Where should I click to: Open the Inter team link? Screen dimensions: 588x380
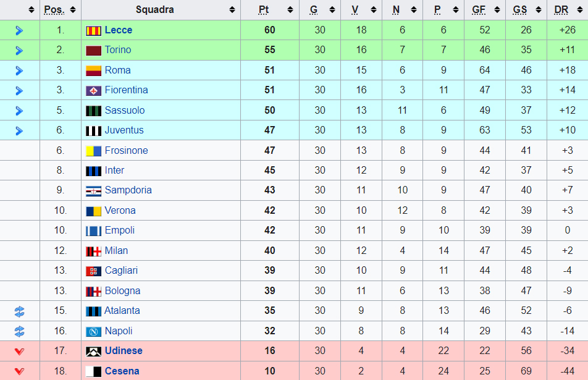click(x=114, y=171)
